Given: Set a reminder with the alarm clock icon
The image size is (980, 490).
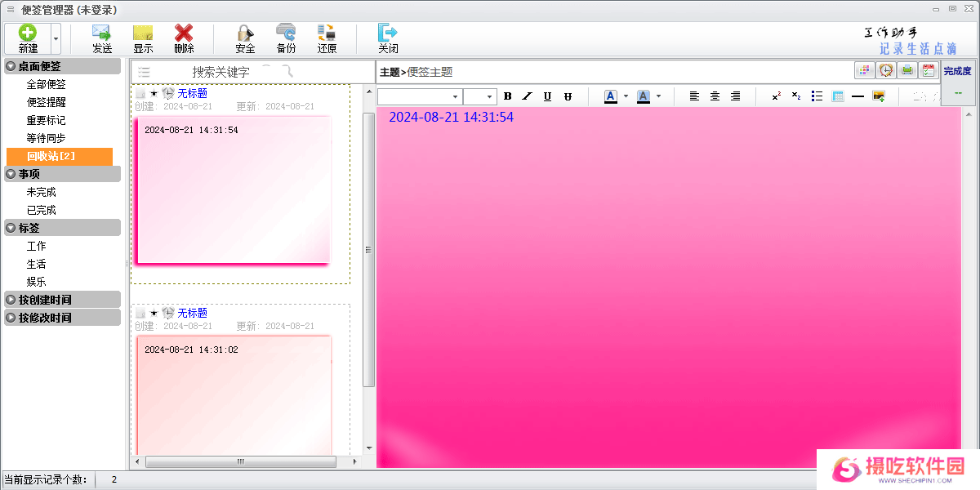Looking at the screenshot, I should coord(885,71).
